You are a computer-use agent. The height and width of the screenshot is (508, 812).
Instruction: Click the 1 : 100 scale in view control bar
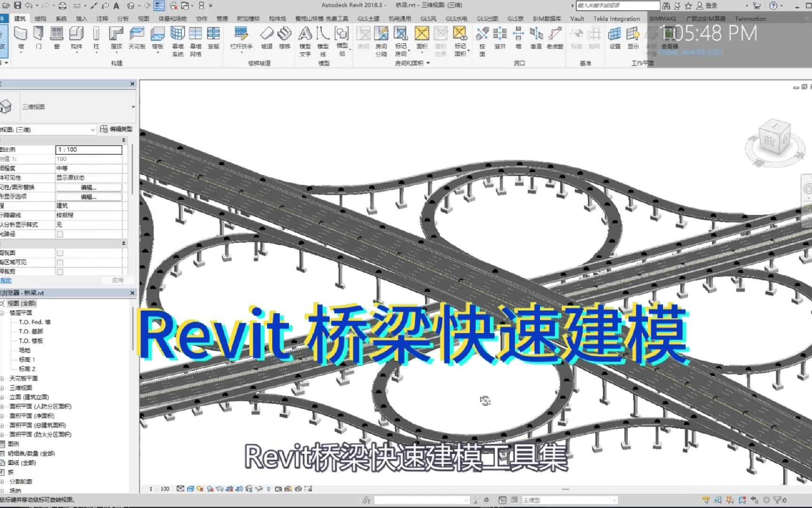(159, 489)
